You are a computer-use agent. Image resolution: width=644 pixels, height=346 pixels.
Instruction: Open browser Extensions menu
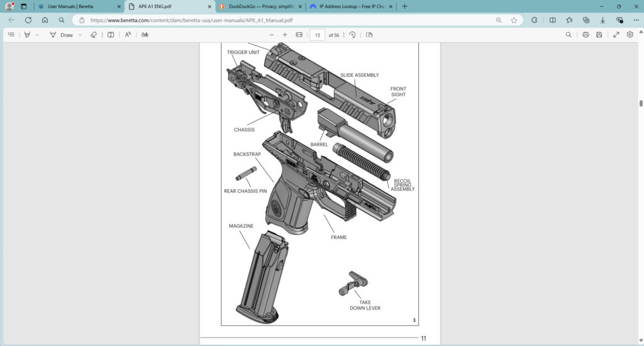coord(535,20)
